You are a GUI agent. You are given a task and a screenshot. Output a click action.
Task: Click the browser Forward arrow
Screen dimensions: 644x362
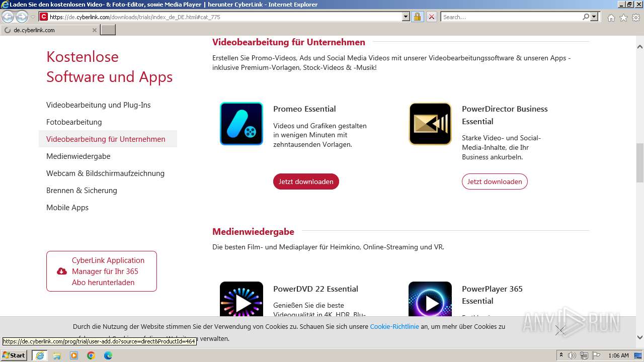tap(22, 17)
